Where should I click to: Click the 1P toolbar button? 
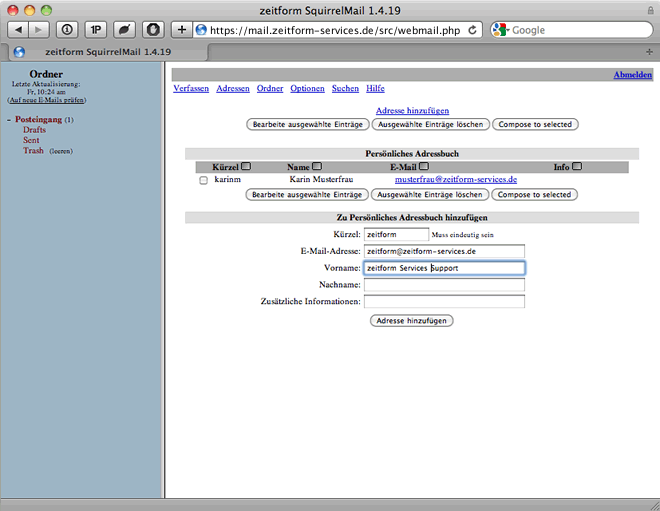tap(96, 30)
